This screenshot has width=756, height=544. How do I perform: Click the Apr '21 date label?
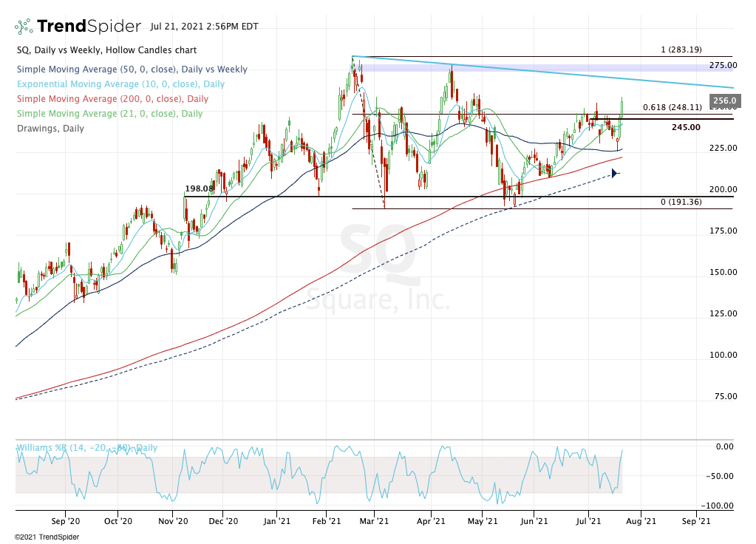(x=431, y=521)
